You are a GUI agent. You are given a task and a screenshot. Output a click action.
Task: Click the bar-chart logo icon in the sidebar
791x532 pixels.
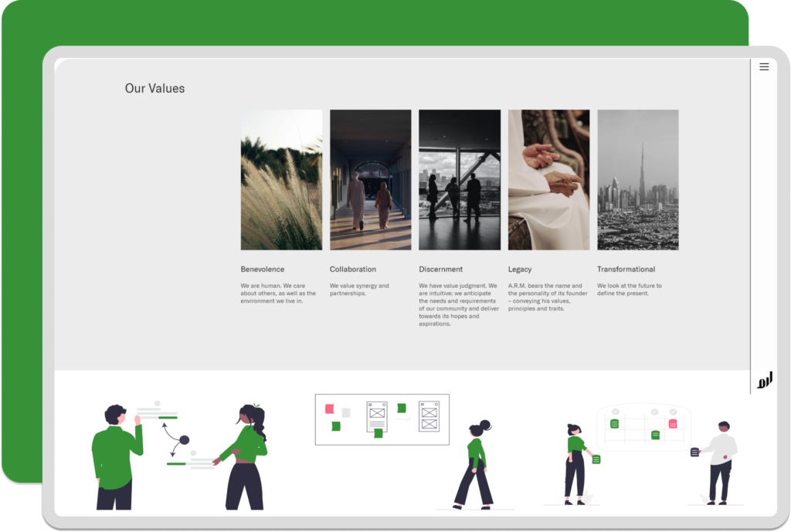point(764,381)
